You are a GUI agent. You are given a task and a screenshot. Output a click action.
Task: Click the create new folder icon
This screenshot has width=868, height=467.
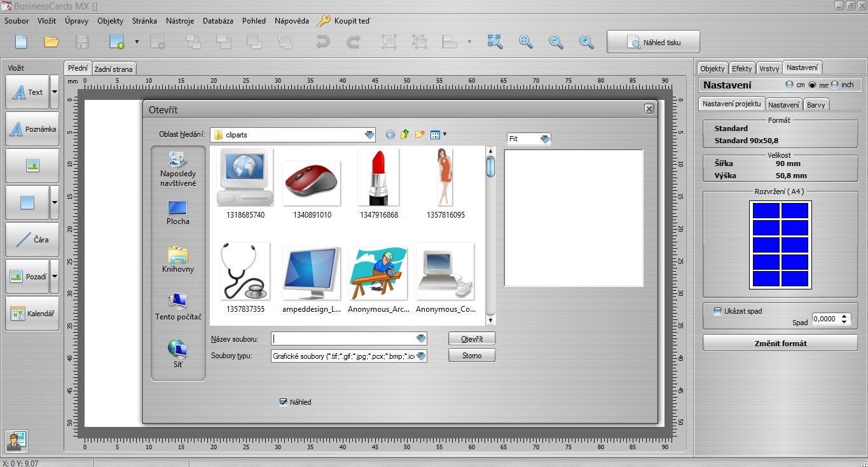[x=420, y=135]
